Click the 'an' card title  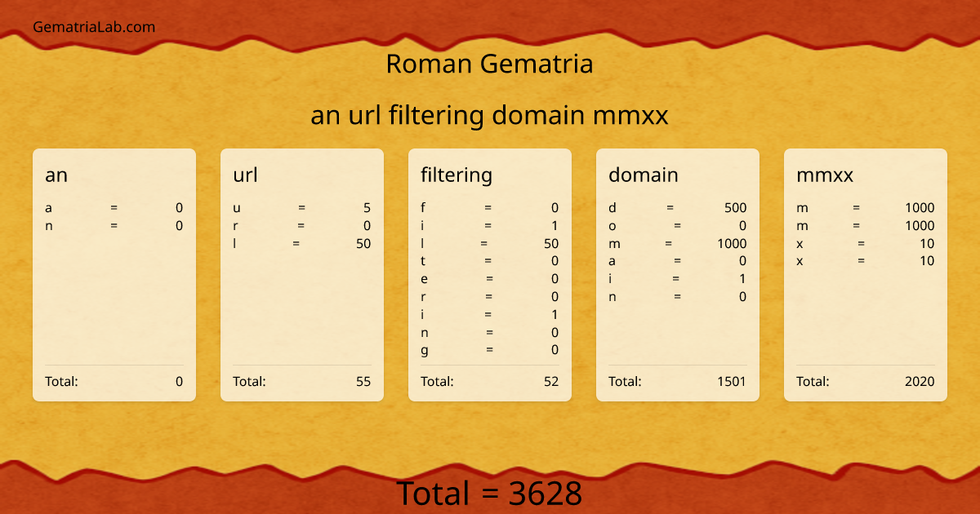click(x=56, y=175)
